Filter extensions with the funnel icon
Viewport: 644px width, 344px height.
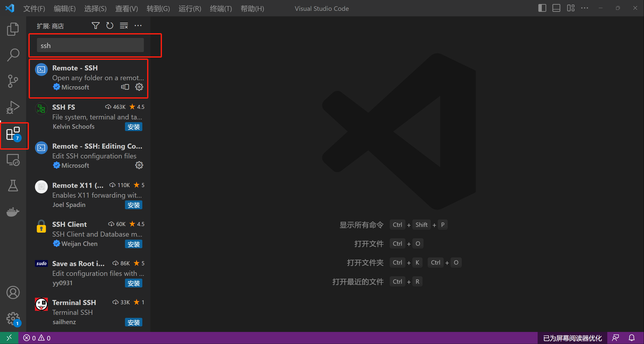tap(96, 26)
